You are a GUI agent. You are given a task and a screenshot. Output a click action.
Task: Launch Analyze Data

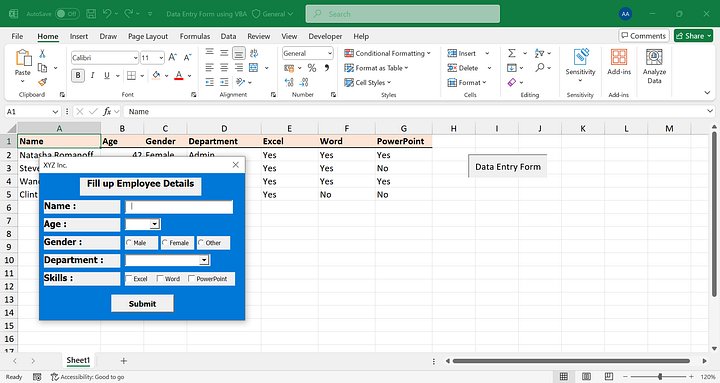tap(654, 66)
